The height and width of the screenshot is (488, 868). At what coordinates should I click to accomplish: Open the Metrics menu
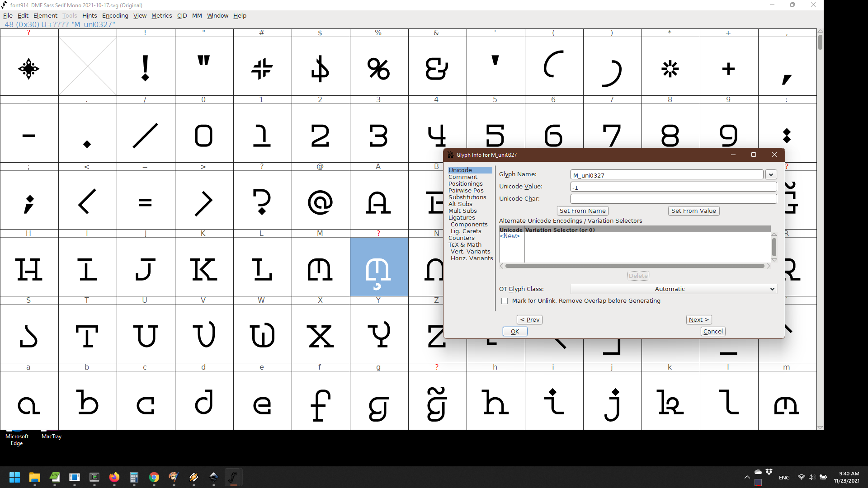161,15
